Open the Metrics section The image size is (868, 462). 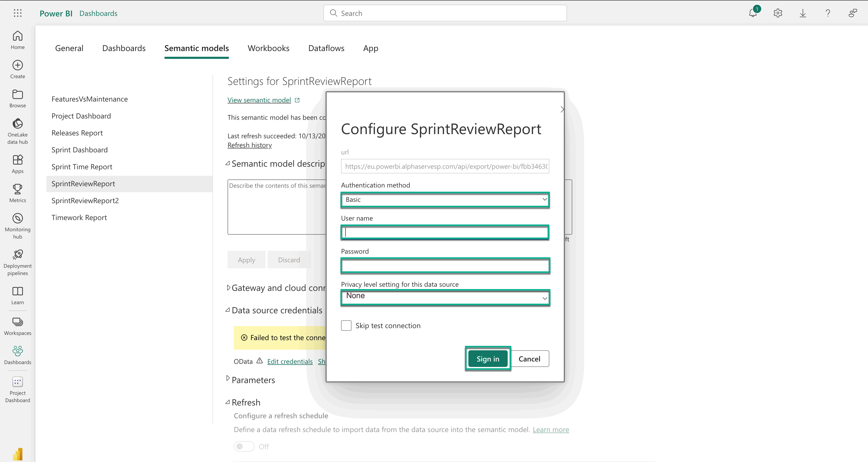tap(17, 193)
